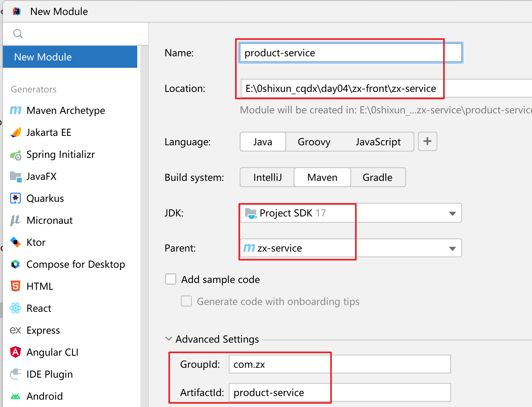Select HTML from the generators list

40,286
